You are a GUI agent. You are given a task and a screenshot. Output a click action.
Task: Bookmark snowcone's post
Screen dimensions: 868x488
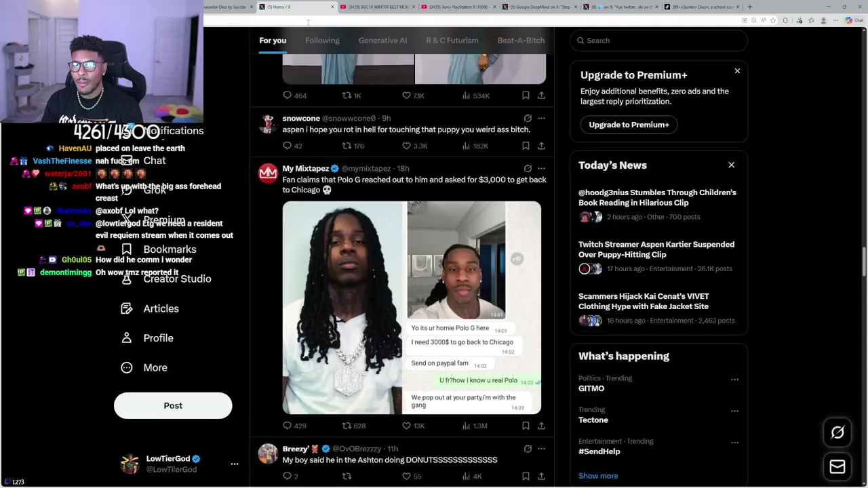526,146
